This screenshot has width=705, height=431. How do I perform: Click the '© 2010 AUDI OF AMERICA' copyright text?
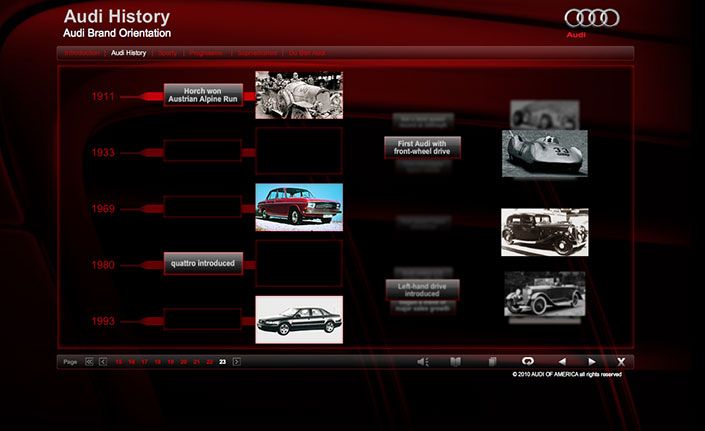coord(567,374)
